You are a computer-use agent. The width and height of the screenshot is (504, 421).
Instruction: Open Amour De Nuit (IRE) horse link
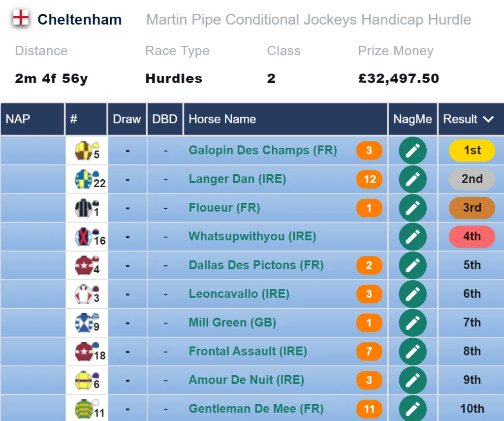(x=246, y=380)
